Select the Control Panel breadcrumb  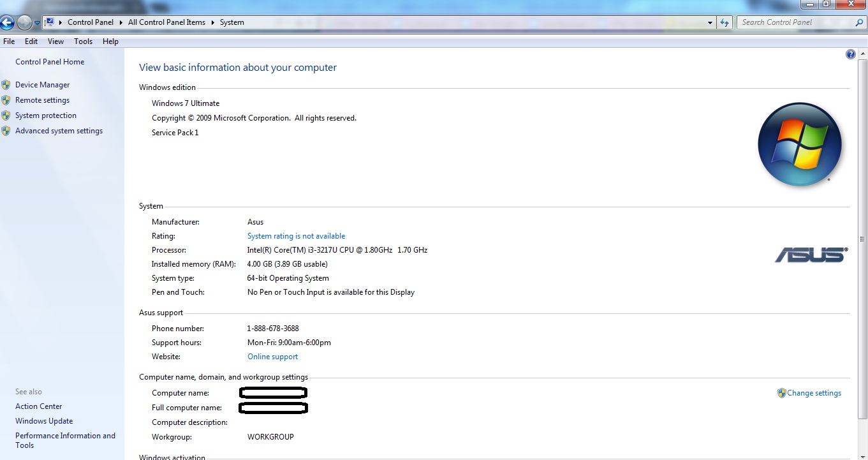91,22
